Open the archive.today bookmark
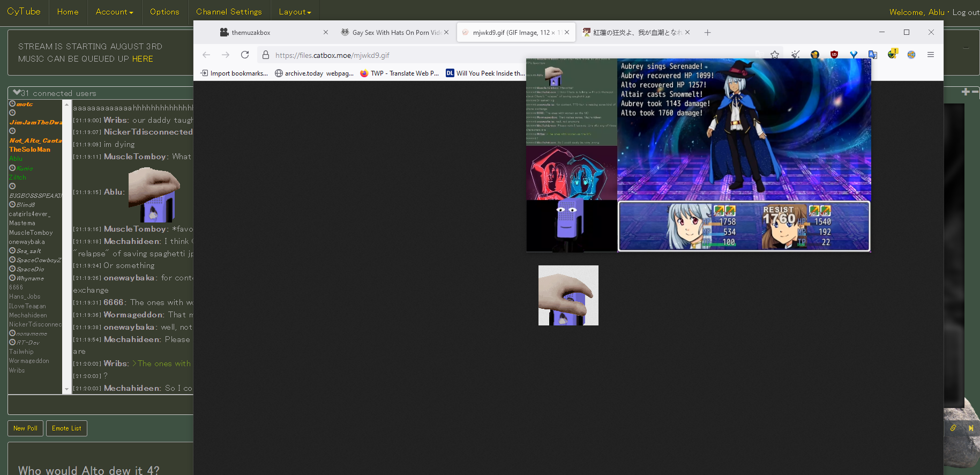Viewport: 980px width, 475px height. (314, 73)
